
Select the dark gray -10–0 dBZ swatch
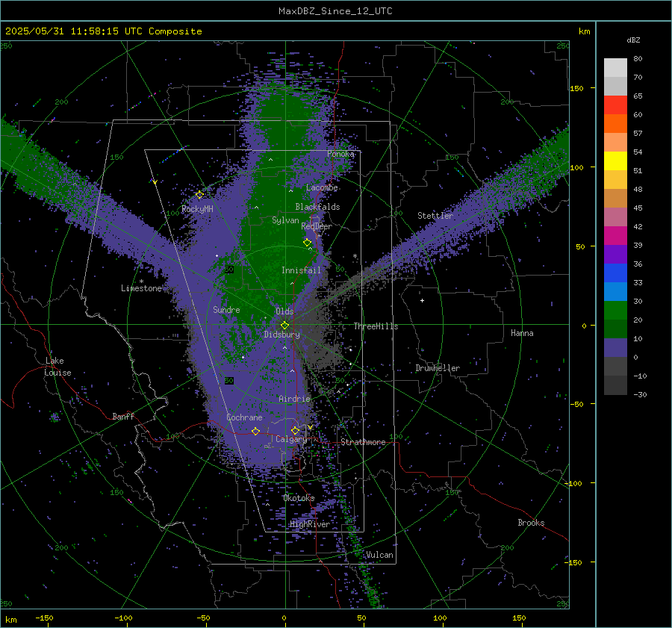[x=615, y=366]
